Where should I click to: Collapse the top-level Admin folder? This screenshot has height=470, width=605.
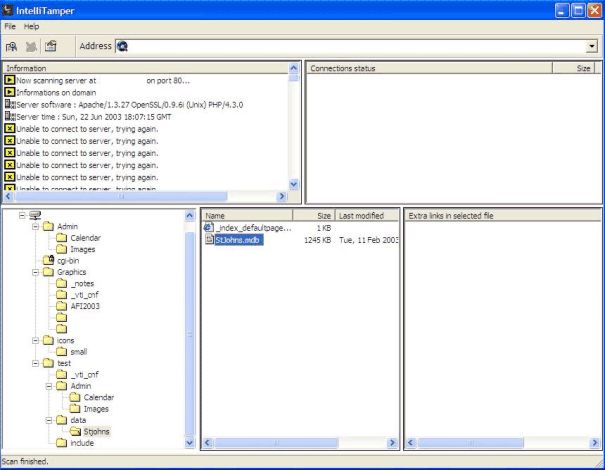tap(35, 227)
